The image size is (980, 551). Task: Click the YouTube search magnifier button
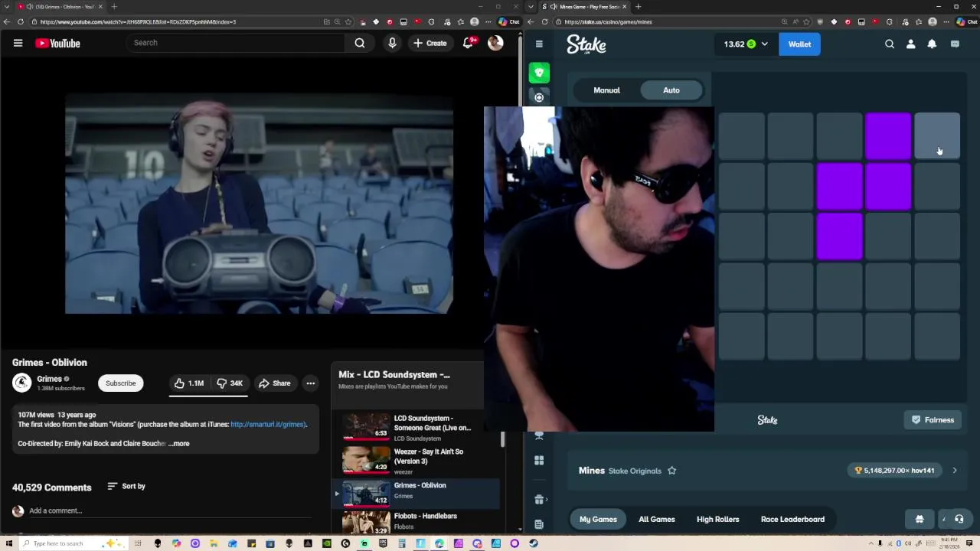360,43
